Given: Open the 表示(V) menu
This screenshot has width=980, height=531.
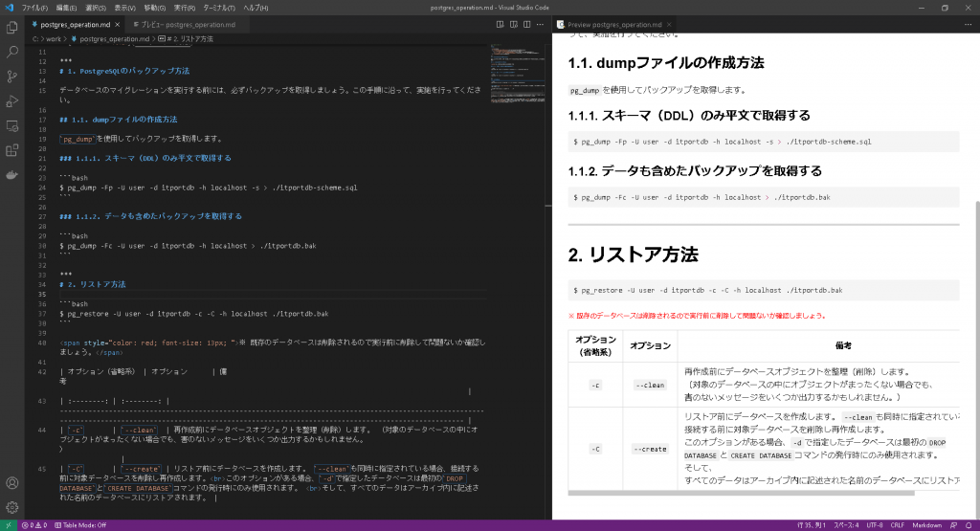Looking at the screenshot, I should tap(125, 8).
